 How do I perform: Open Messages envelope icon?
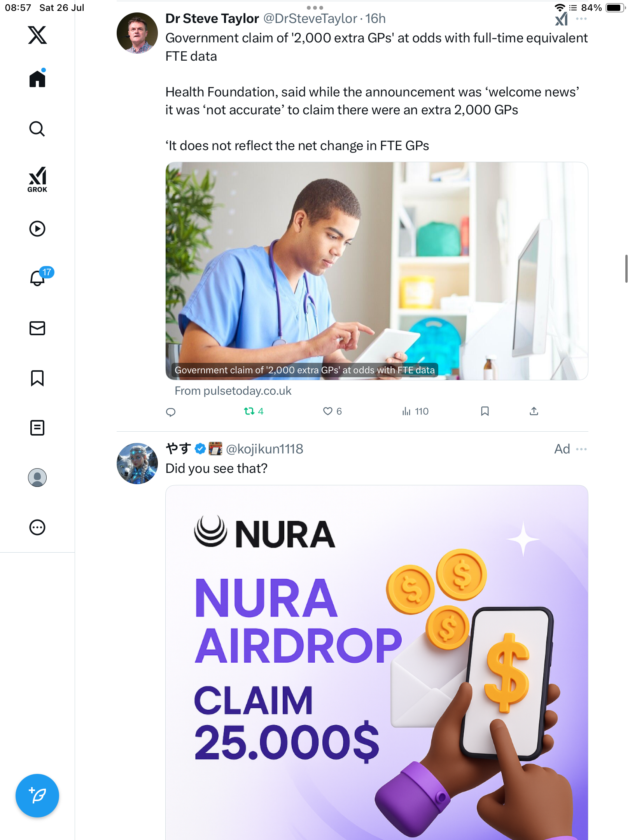(37, 328)
